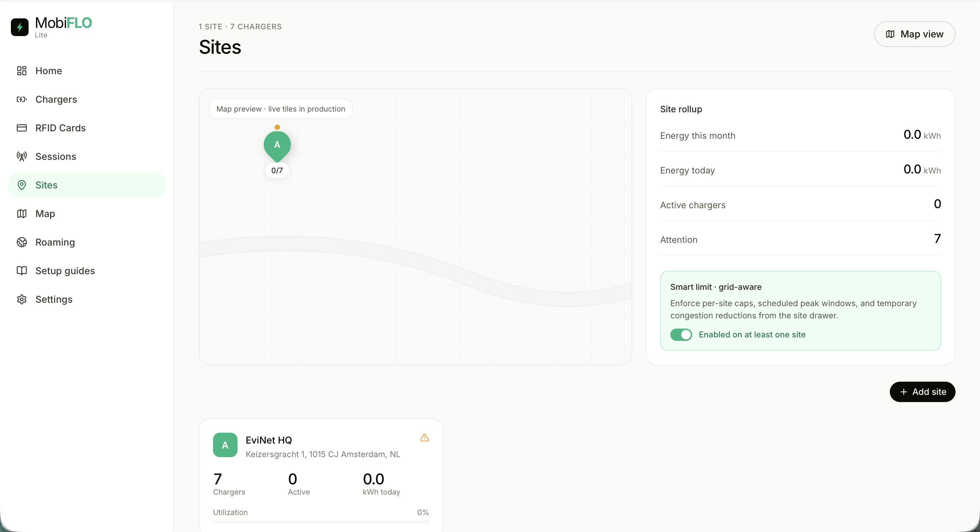Viewport: 980px width, 532px height.
Task: Click the '1 SITE · 7 CHARGERS' header text
Action: 240,27
